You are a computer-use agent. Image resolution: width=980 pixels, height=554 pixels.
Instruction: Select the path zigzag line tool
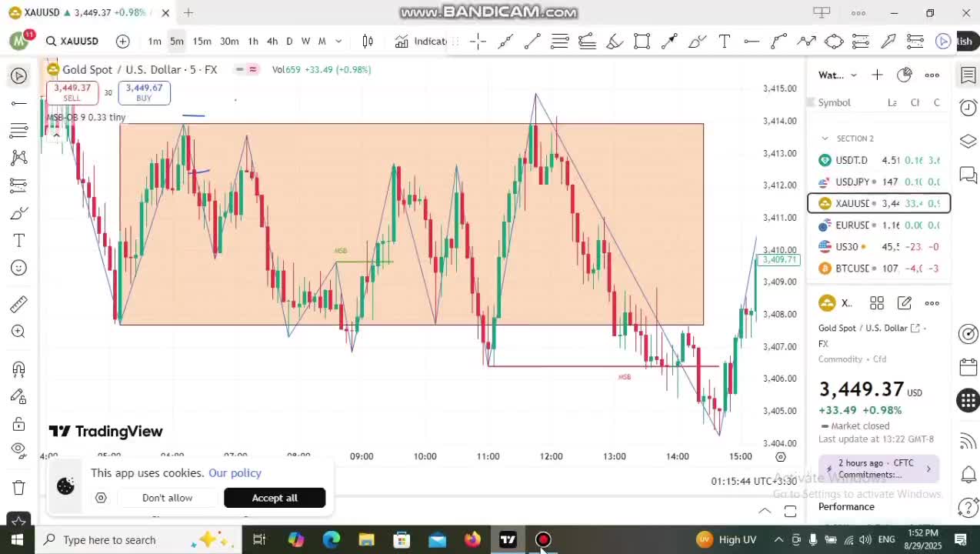click(806, 42)
